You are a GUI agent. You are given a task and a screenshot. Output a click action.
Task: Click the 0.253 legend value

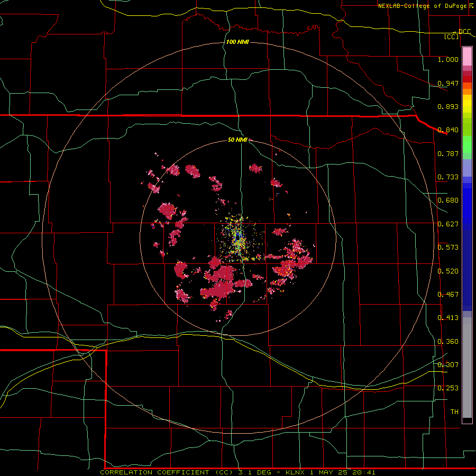tap(448, 388)
